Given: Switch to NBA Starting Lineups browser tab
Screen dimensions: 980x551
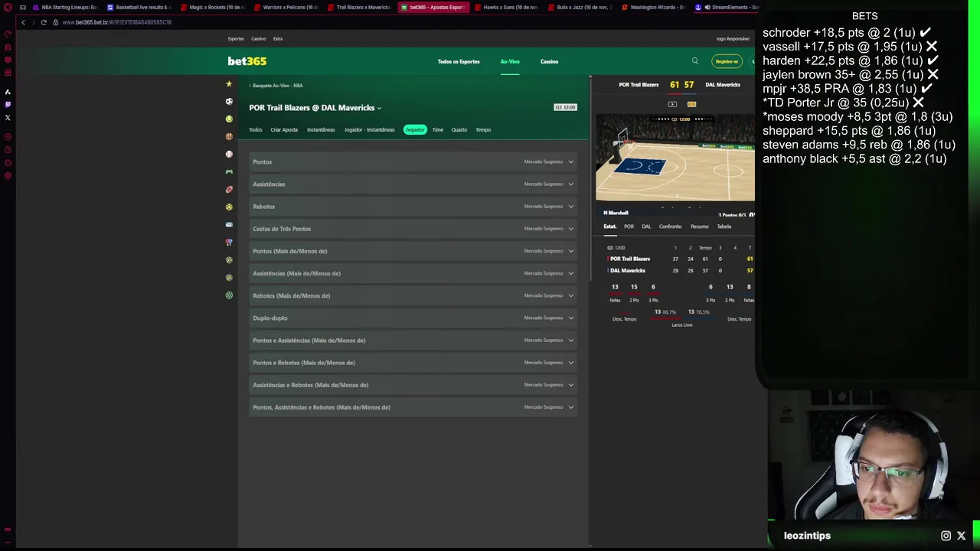Looking at the screenshot, I should (x=65, y=7).
